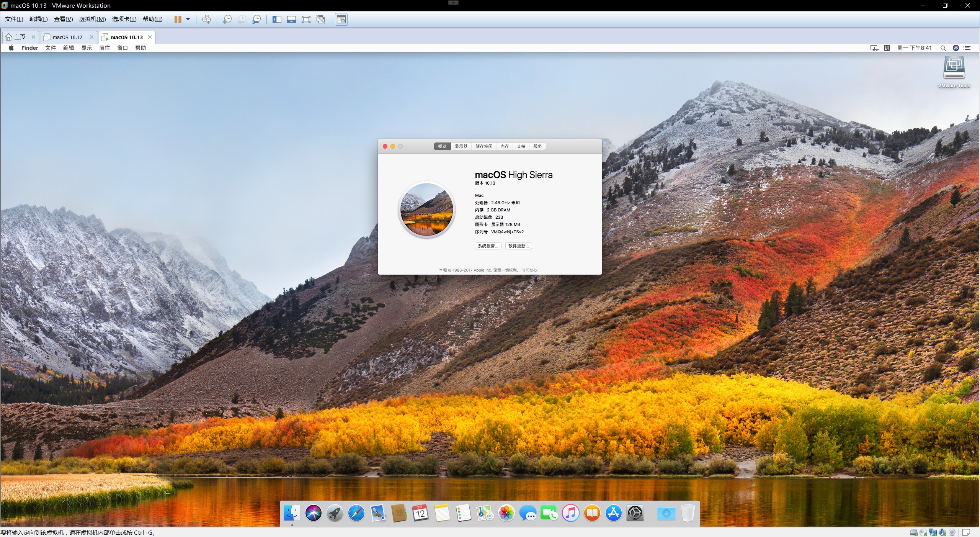Pause the virtual machine with the pause icon
Viewport: 980px width, 537px height.
tap(178, 19)
